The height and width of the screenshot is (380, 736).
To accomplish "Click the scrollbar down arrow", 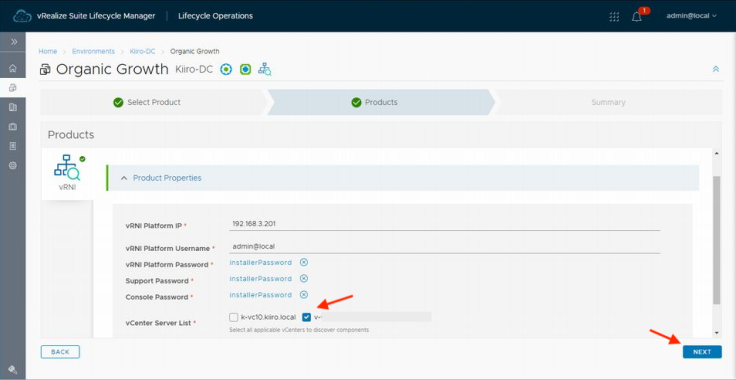I will 716,333.
